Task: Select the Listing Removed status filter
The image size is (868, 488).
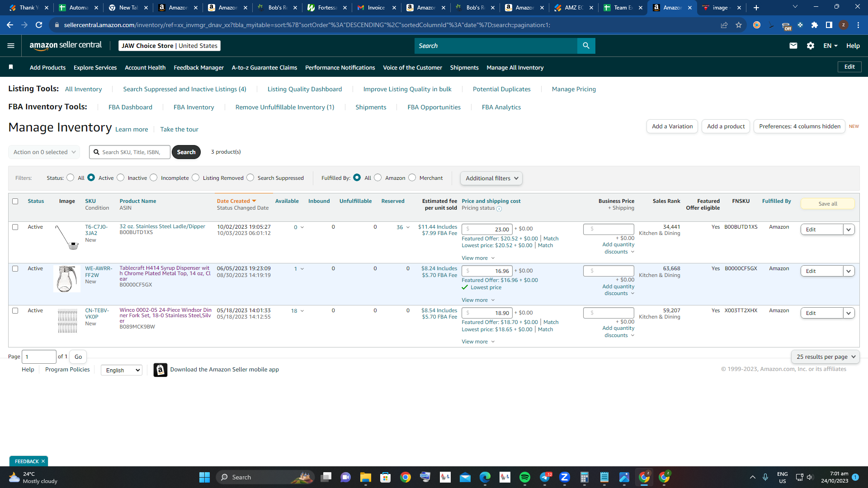Action: click(x=195, y=178)
